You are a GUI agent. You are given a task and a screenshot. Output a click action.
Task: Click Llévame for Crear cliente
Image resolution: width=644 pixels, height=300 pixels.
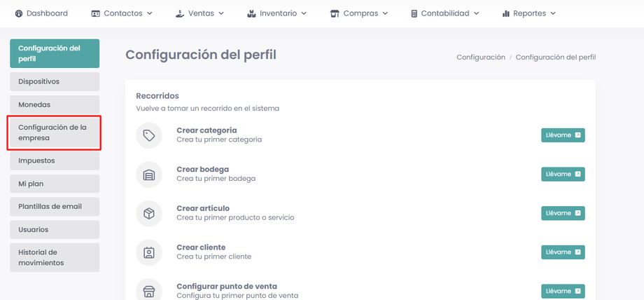click(563, 252)
